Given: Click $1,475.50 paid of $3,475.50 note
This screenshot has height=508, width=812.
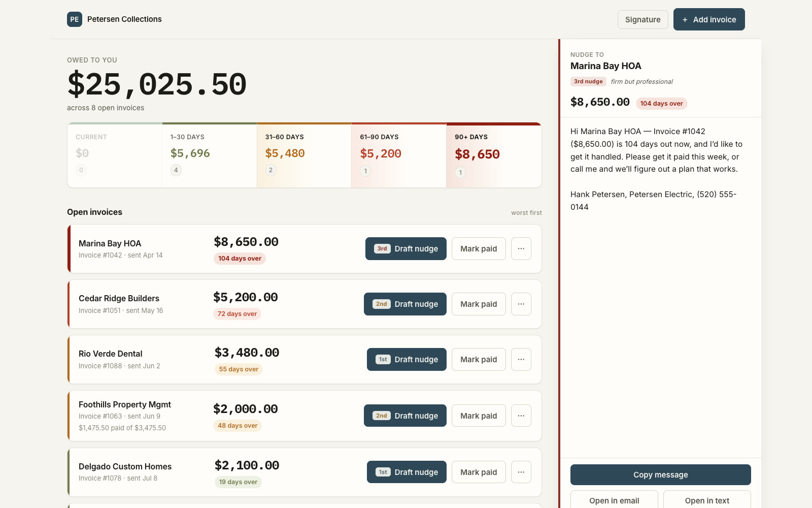Looking at the screenshot, I should coord(122,428).
